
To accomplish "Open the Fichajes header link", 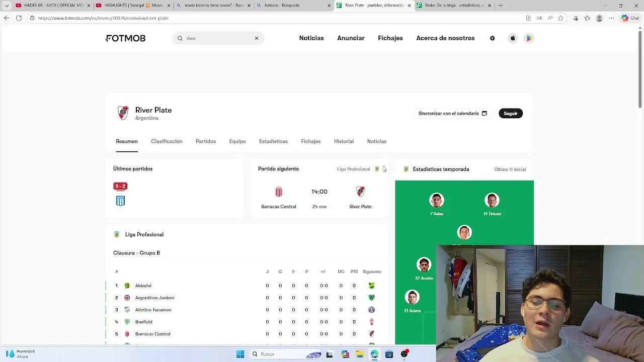I will coord(390,38).
